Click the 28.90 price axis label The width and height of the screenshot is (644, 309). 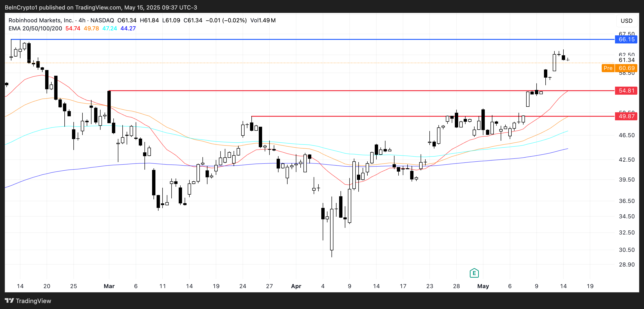point(626,264)
